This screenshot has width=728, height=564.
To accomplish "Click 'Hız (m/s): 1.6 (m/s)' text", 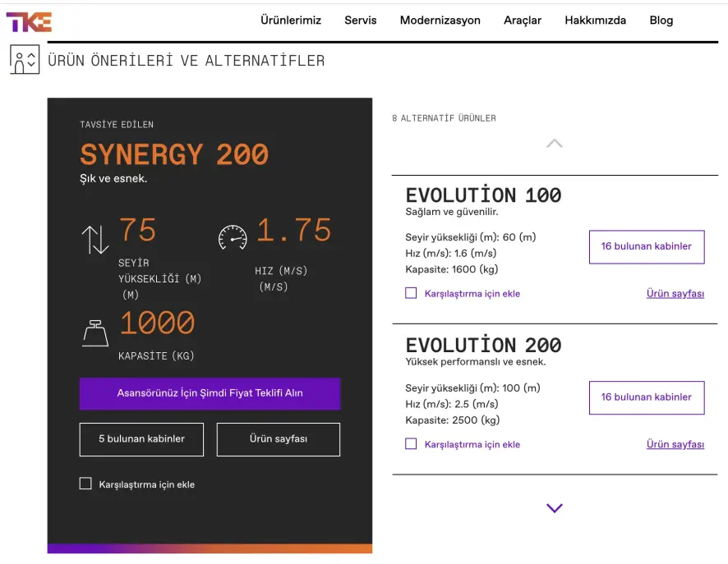I will coord(451,253).
